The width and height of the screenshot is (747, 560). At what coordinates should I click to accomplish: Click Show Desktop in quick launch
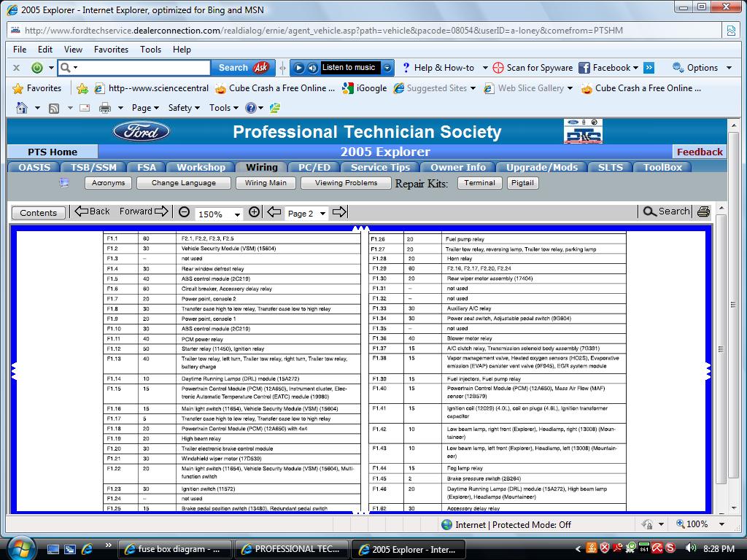click(x=53, y=549)
